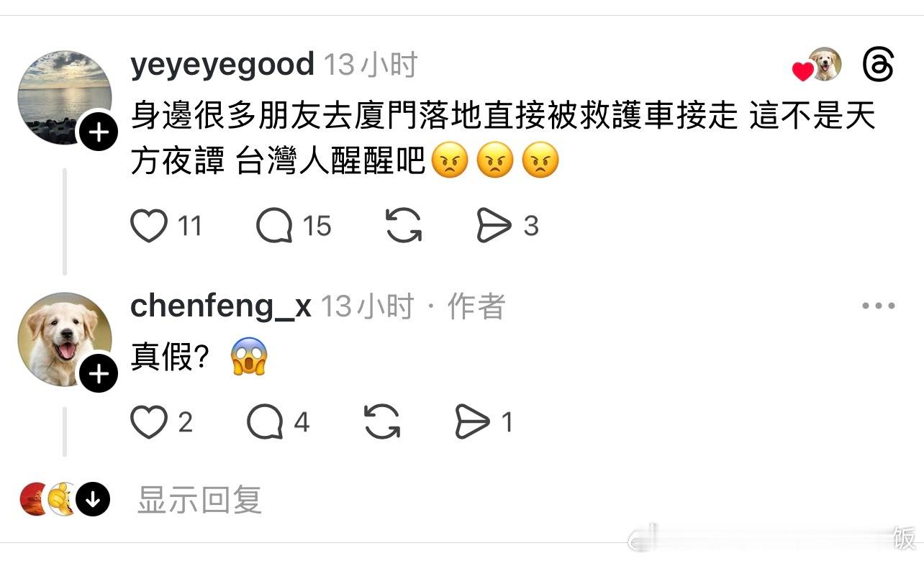The image size is (924, 561).
Task: View the chenfeng_x puppy profile picture
Action: point(65,339)
